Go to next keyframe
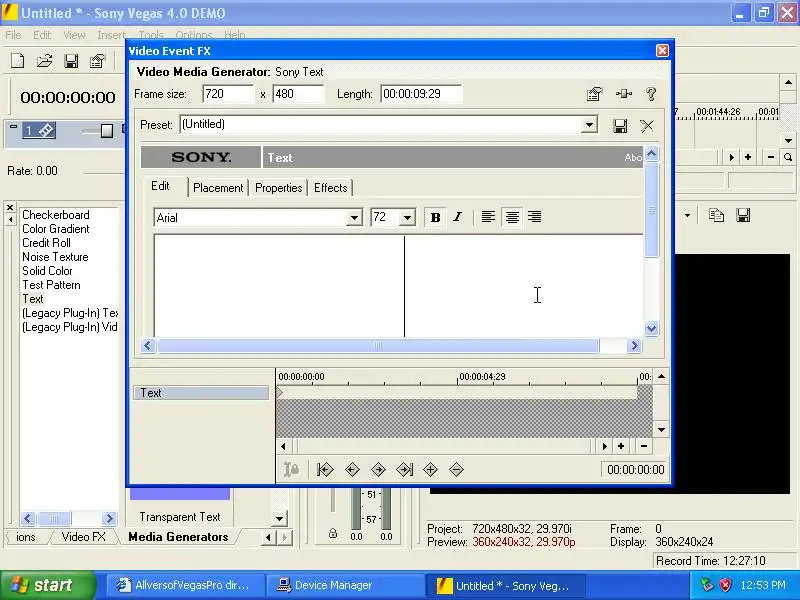Viewport: 800px width, 600px height. point(378,469)
